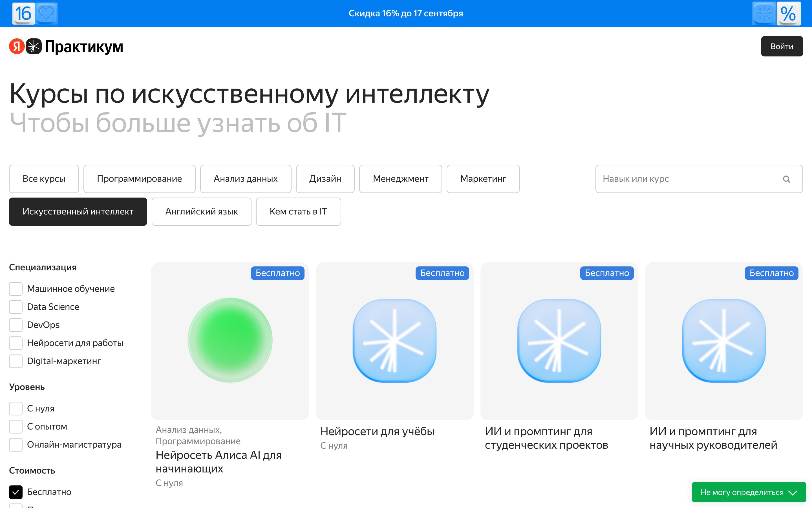
Task: Open the student projects prompting course image
Action: pyautogui.click(x=559, y=341)
